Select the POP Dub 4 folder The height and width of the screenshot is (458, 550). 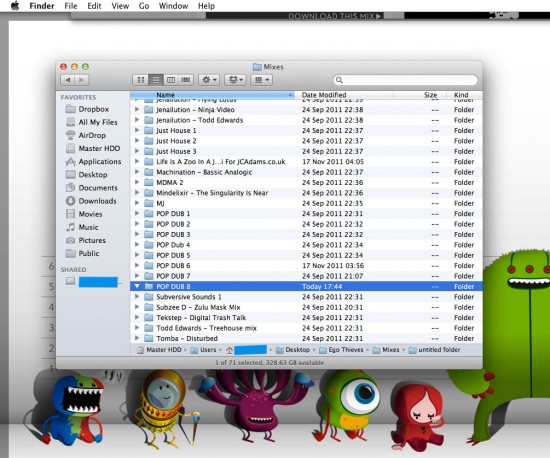pyautogui.click(x=306, y=244)
